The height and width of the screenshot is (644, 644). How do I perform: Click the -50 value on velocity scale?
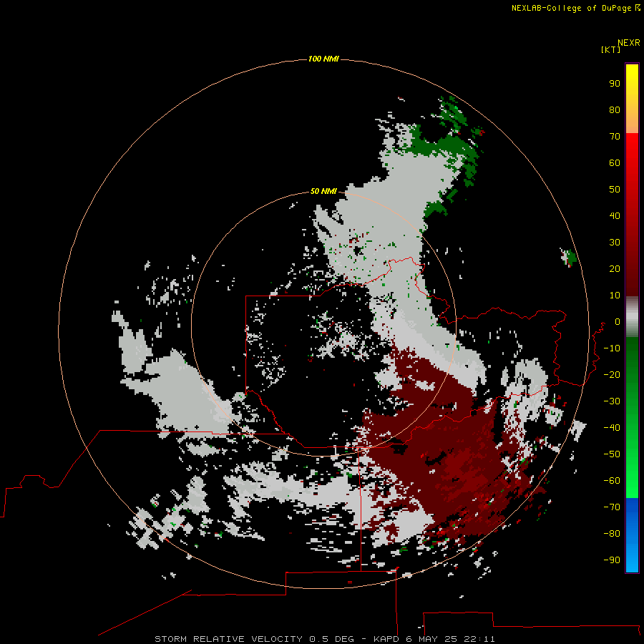point(612,454)
